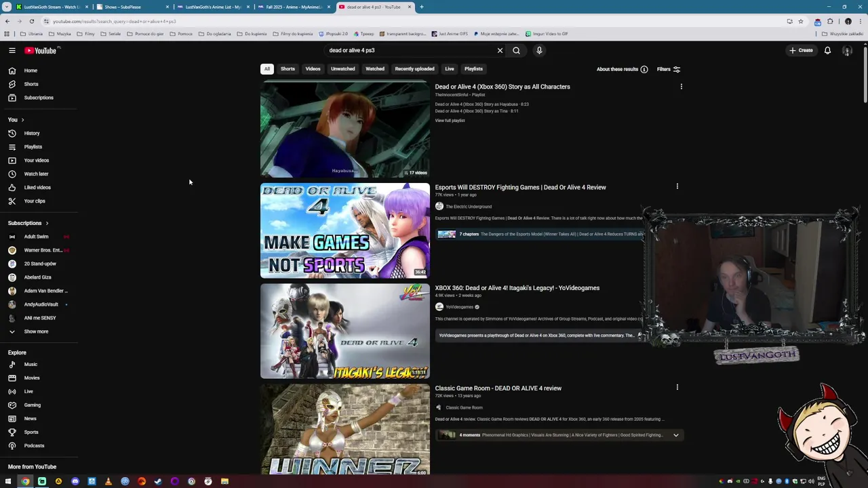
Task: Open the Muzyka bookmarks folder
Action: [60, 34]
